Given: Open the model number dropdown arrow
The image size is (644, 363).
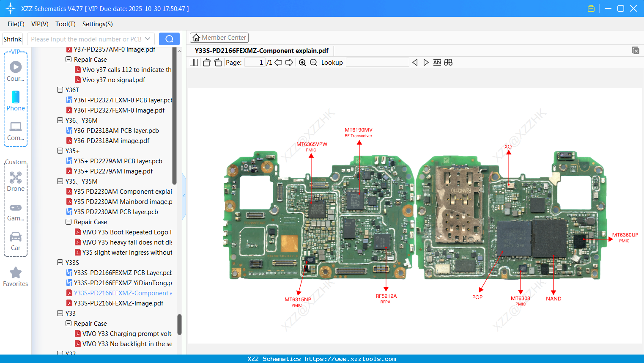Looking at the screenshot, I should [x=149, y=38].
